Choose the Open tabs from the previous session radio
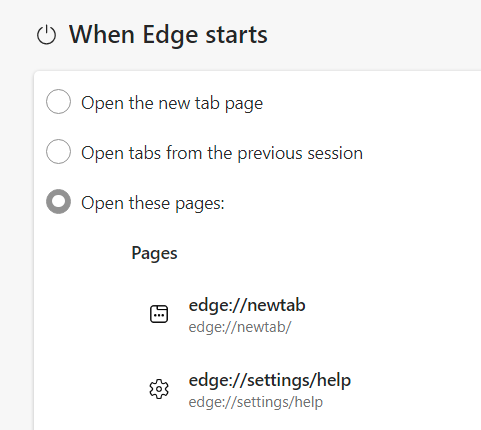481x430 pixels. click(x=58, y=152)
